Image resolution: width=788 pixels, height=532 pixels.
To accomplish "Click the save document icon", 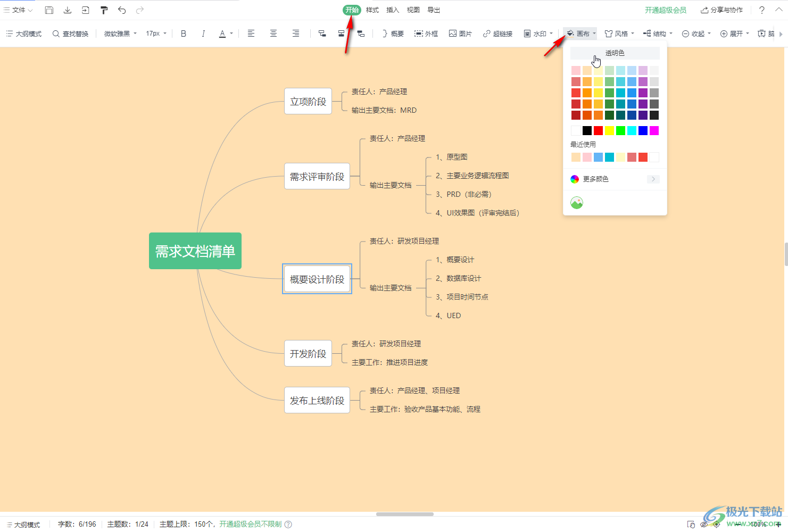I will tap(49, 10).
